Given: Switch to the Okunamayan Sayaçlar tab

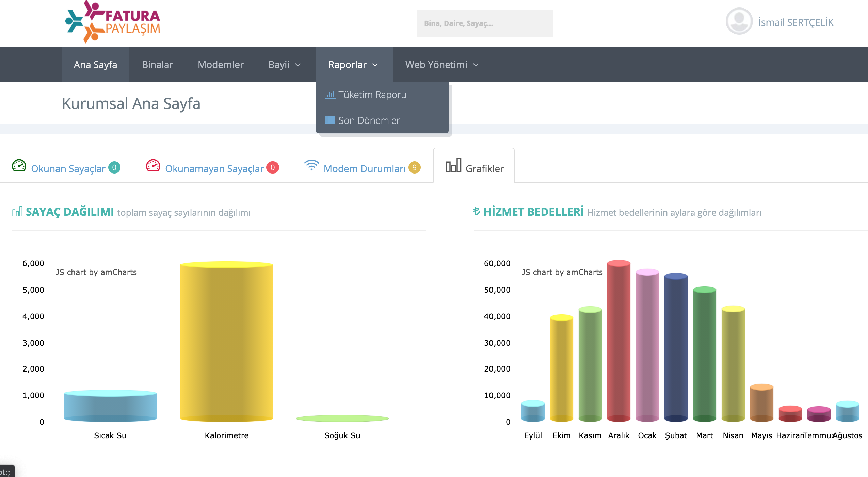Looking at the screenshot, I should click(x=212, y=166).
